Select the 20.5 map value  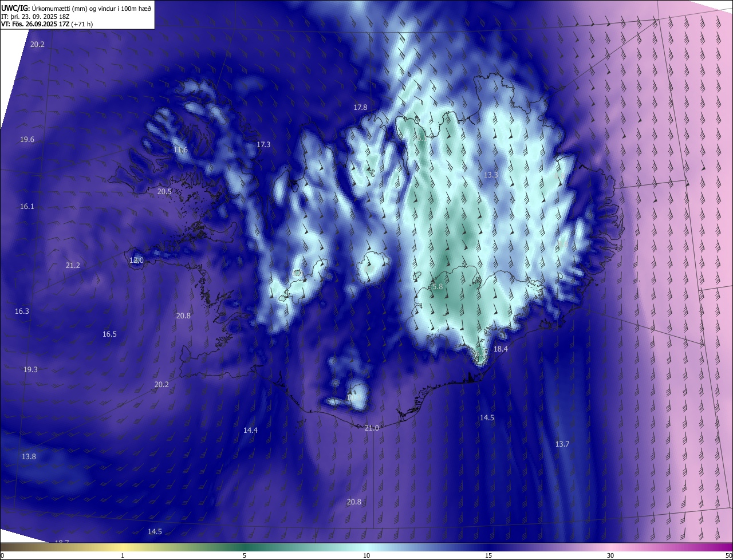pyautogui.click(x=164, y=191)
